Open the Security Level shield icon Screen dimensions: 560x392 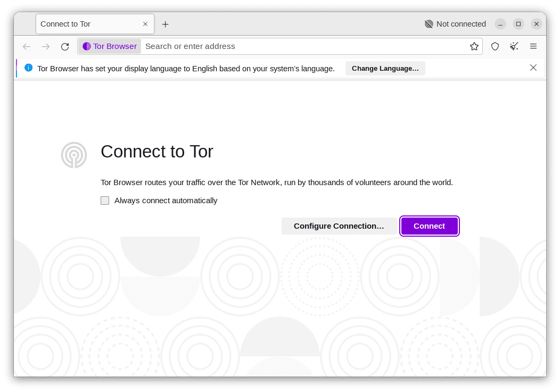(x=495, y=46)
